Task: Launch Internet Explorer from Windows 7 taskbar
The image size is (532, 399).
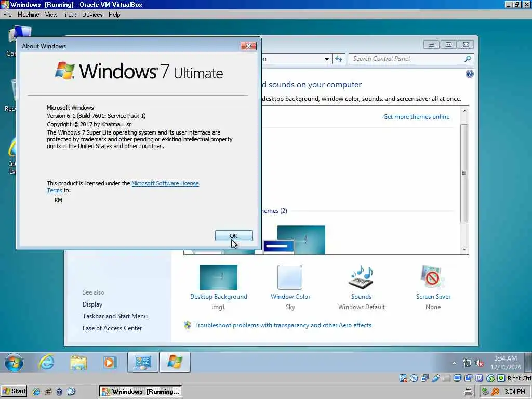Action: click(46, 362)
